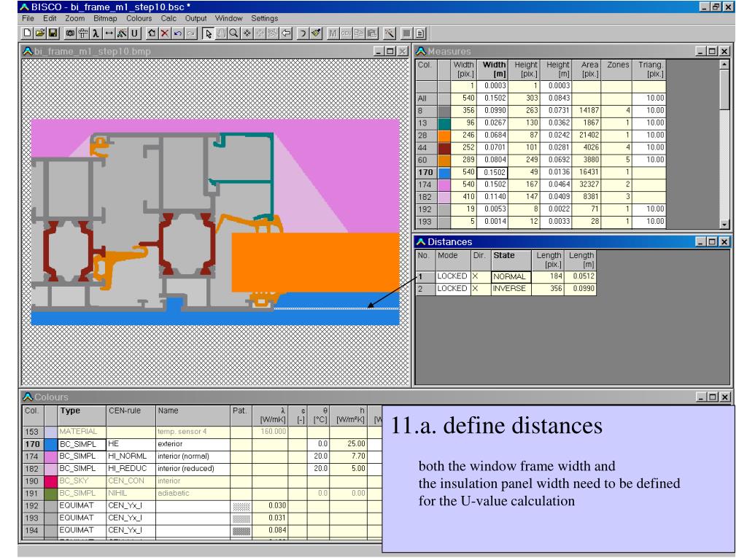Click the orange swatch of colour 28 in Measures

pyautogui.click(x=444, y=135)
